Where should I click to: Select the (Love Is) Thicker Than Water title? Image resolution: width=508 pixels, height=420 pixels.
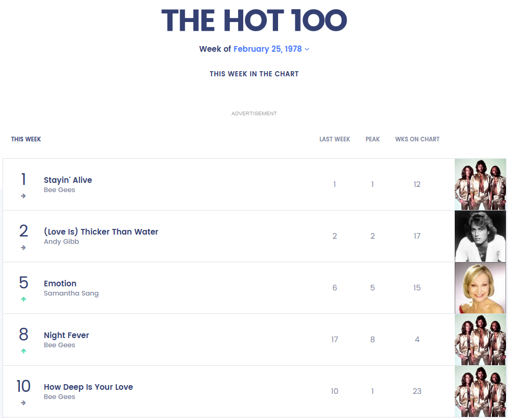click(x=101, y=232)
